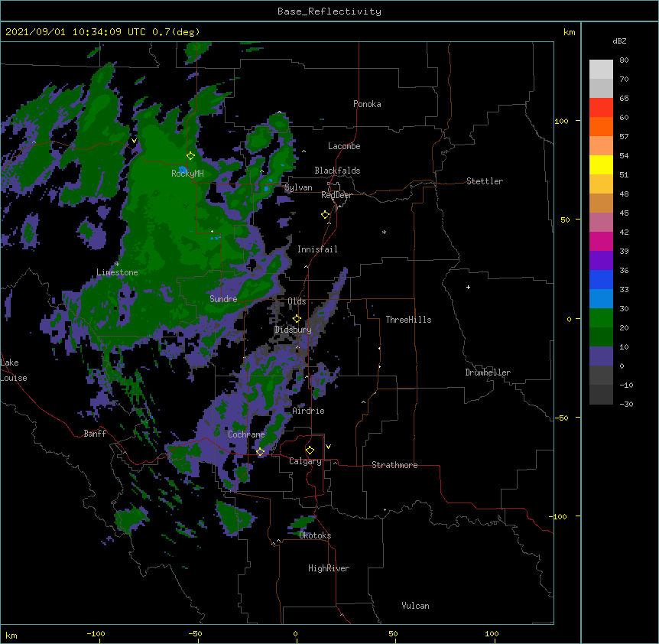
Task: Select the Innisfail city label
Action: pos(317,249)
